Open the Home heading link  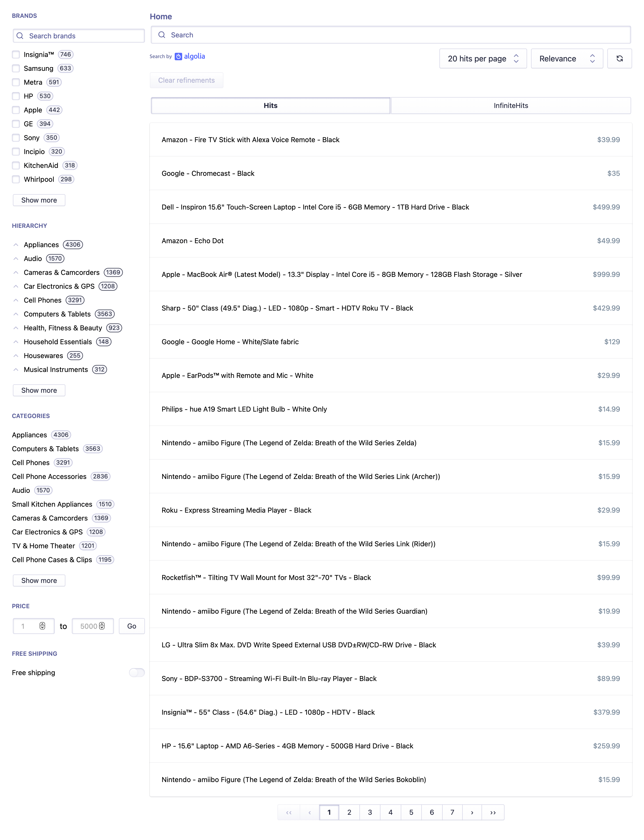[161, 17]
